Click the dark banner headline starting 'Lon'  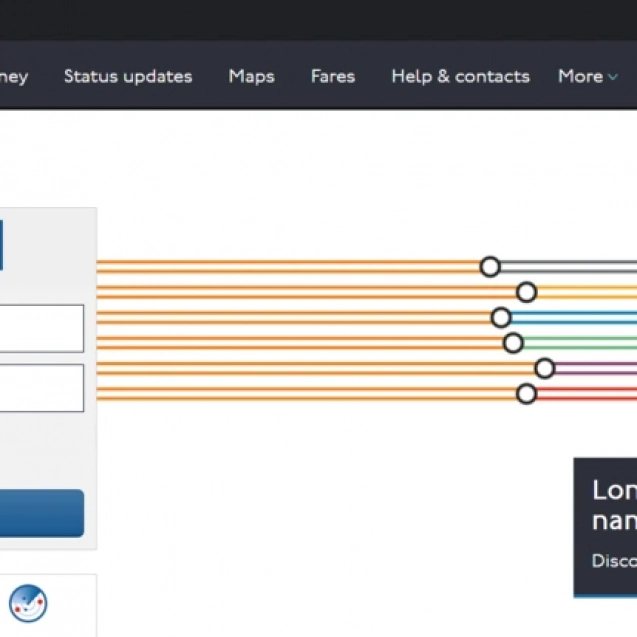pos(613,505)
